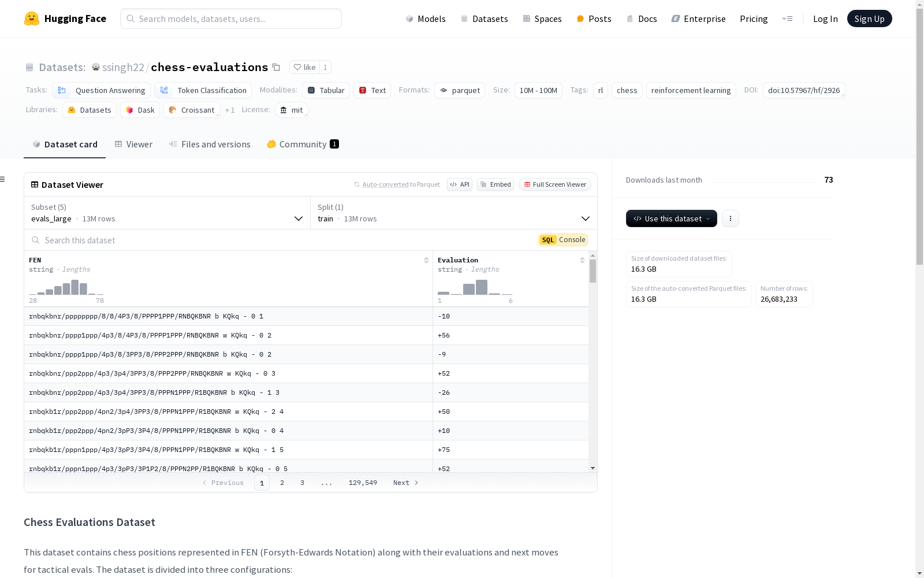Expand the Use this dataset dropdown

(672, 218)
